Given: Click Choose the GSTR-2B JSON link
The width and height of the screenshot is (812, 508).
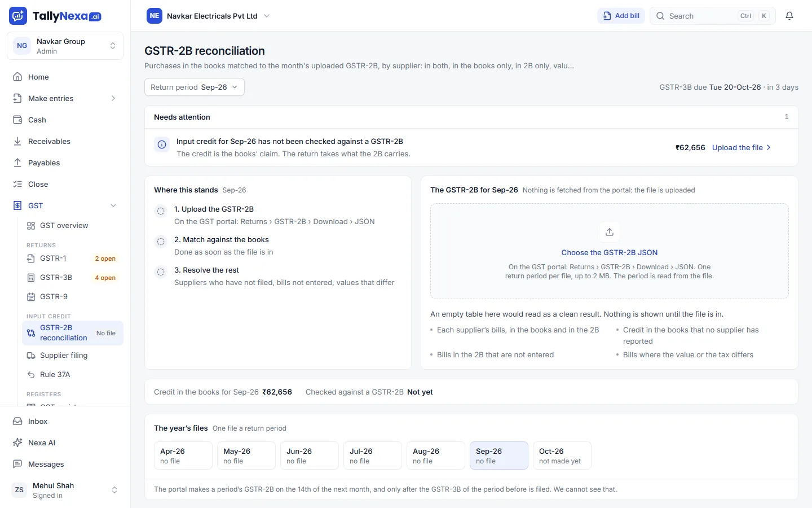Looking at the screenshot, I should (x=610, y=252).
